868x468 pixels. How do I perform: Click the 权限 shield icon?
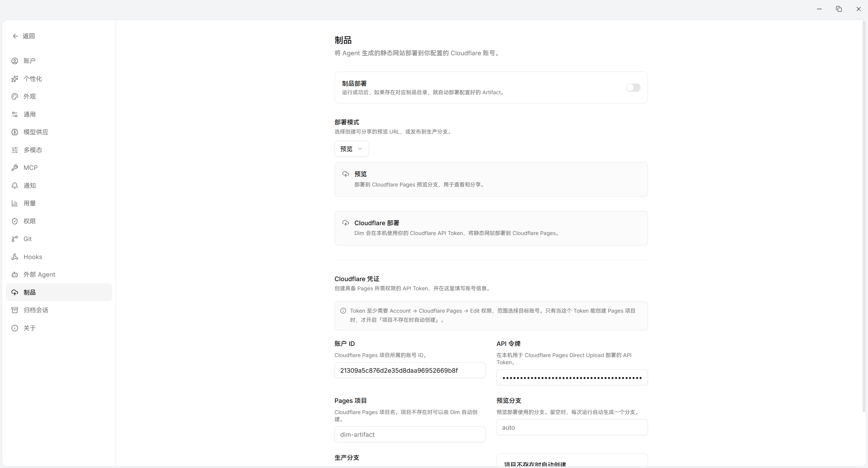pyautogui.click(x=15, y=221)
